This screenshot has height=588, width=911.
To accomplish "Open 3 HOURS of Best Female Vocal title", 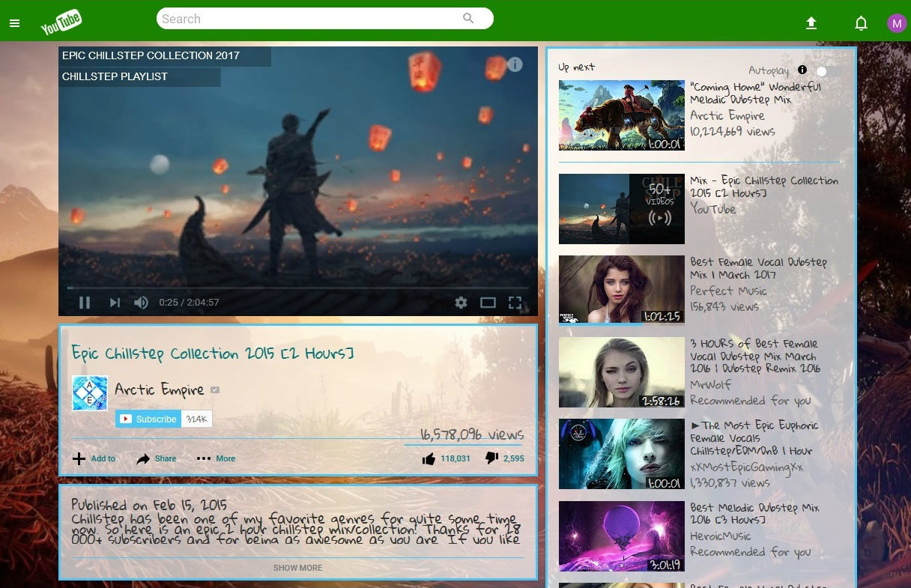I will [755, 356].
